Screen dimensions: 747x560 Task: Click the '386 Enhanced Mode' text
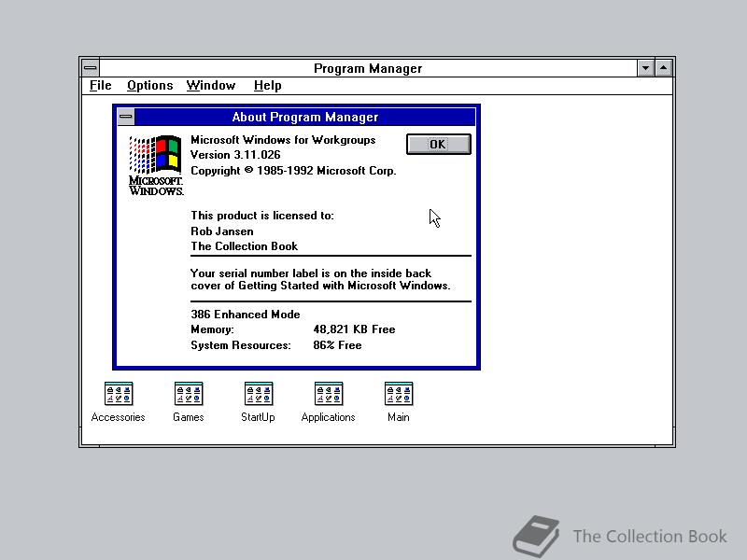246,315
